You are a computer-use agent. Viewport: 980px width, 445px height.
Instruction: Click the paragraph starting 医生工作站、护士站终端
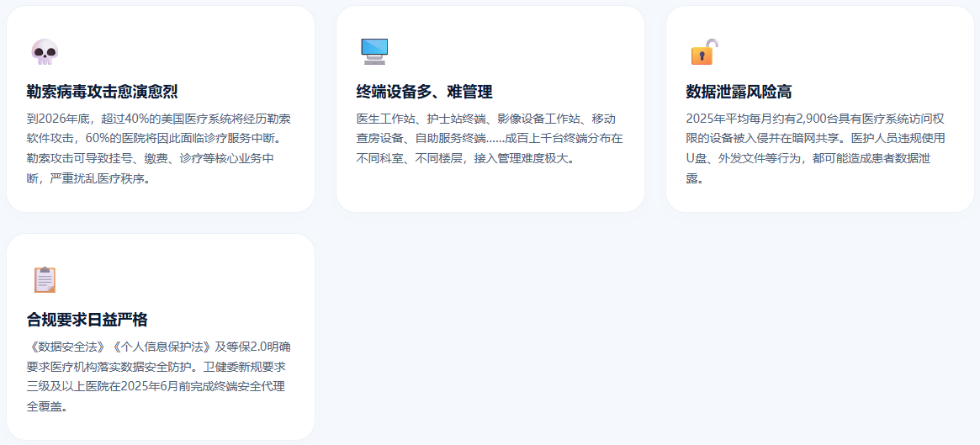[x=490, y=138]
